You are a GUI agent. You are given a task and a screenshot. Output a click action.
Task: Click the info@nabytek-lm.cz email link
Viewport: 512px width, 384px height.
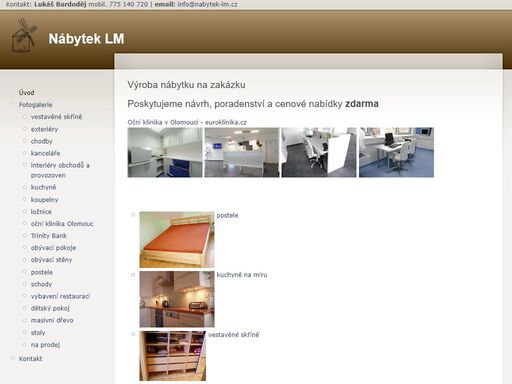[x=207, y=4]
